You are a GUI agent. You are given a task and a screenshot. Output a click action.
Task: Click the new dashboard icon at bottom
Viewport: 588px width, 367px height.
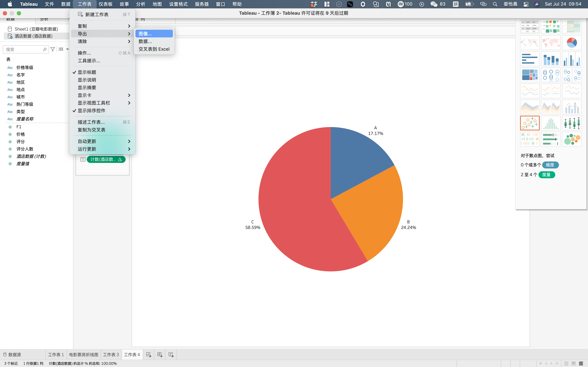pyautogui.click(x=160, y=355)
